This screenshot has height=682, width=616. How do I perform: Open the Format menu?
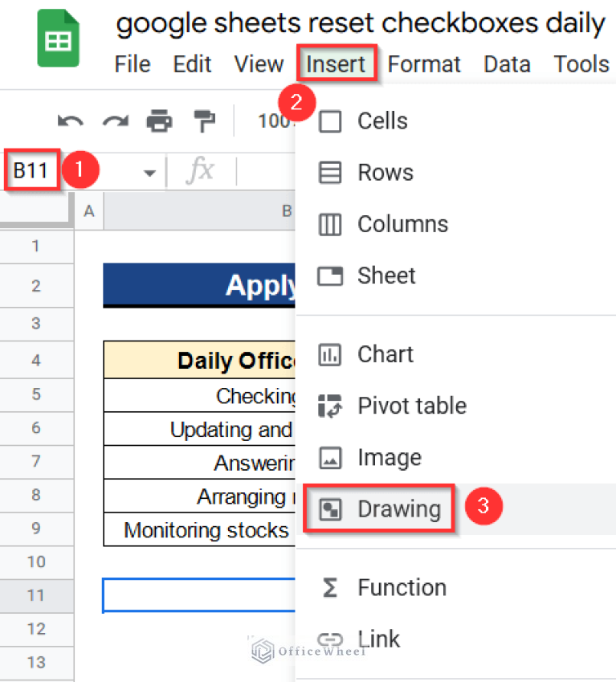coord(424,64)
